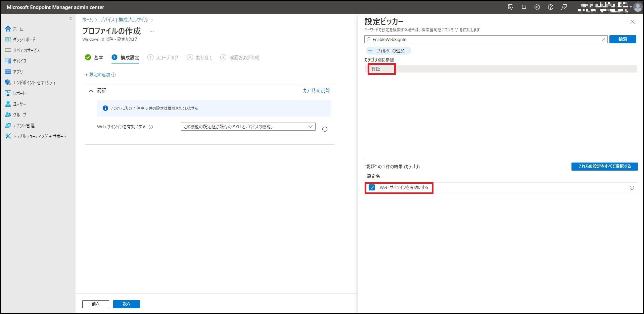Click the info icon beside Web サインインを有効にする
644x314 pixels.
(x=151, y=127)
